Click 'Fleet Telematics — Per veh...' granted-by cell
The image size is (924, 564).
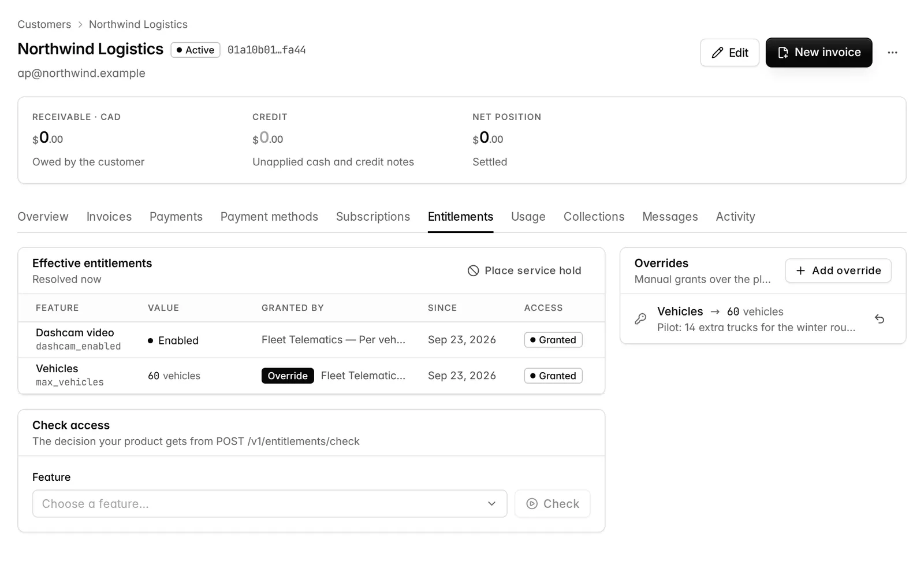click(x=333, y=340)
